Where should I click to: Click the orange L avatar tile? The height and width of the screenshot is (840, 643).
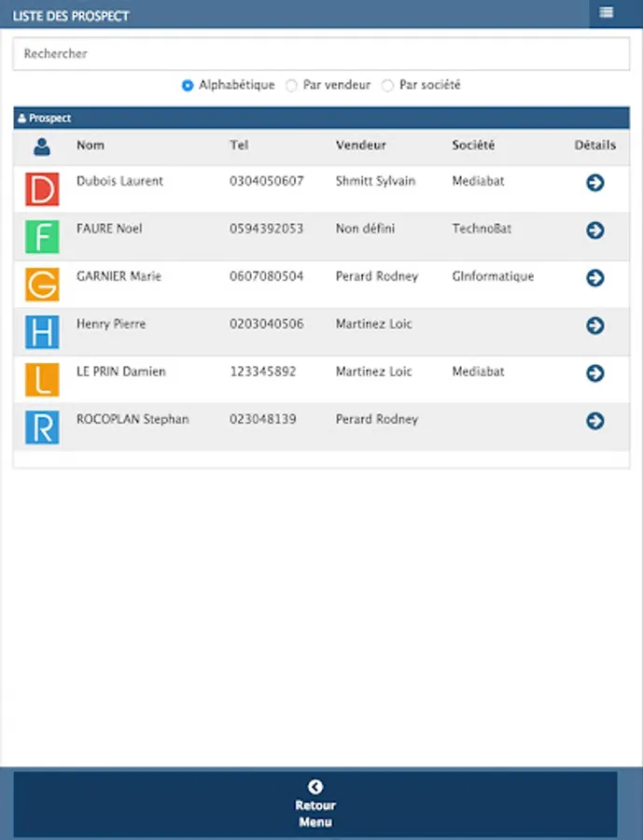click(42, 380)
